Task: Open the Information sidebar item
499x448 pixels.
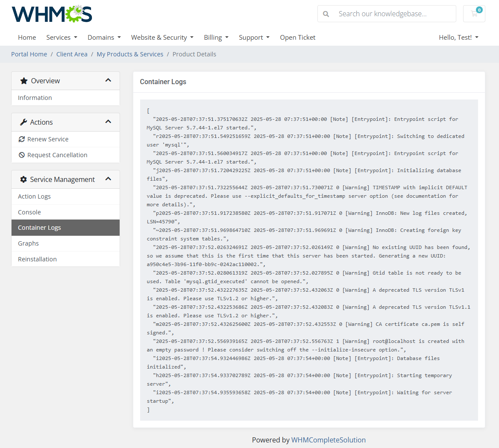Action: point(65,98)
